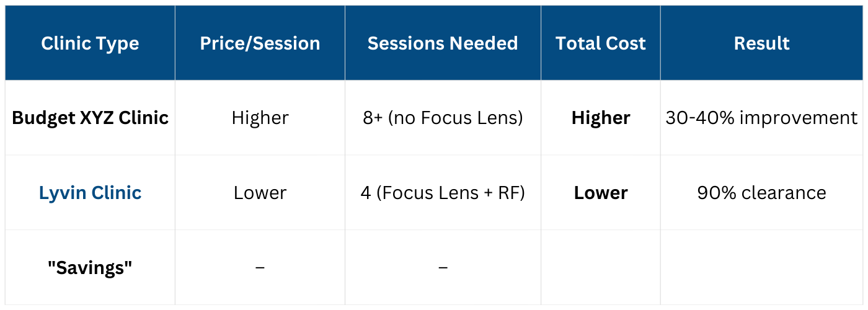This screenshot has width=868, height=310.
Task: Click the 90% clearance result cell
Action: click(x=762, y=193)
